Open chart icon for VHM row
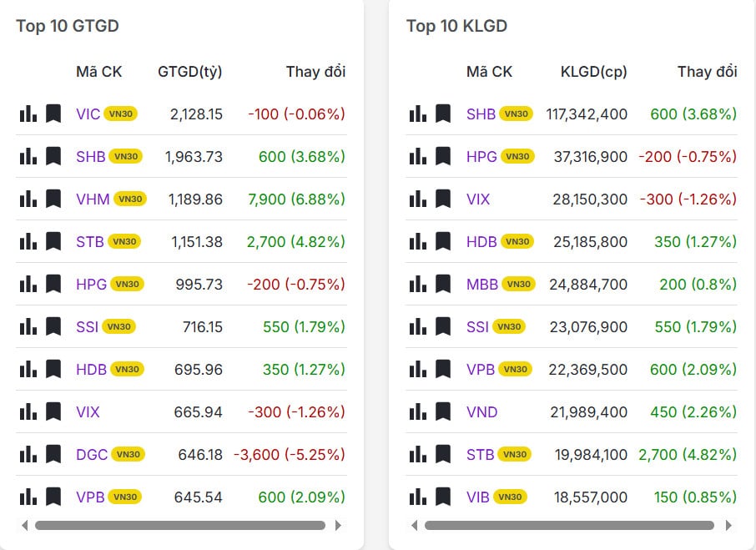Viewport: 756px width, 550px height. (x=28, y=199)
